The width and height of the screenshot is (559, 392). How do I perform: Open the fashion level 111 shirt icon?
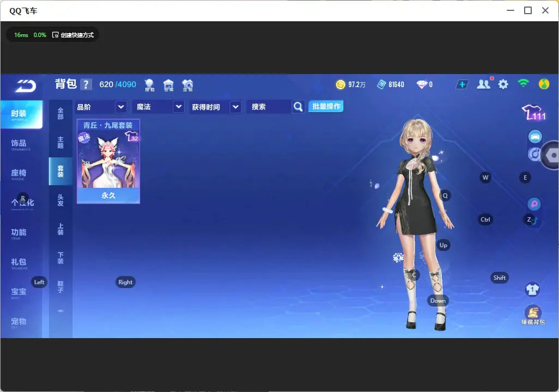[x=533, y=113]
